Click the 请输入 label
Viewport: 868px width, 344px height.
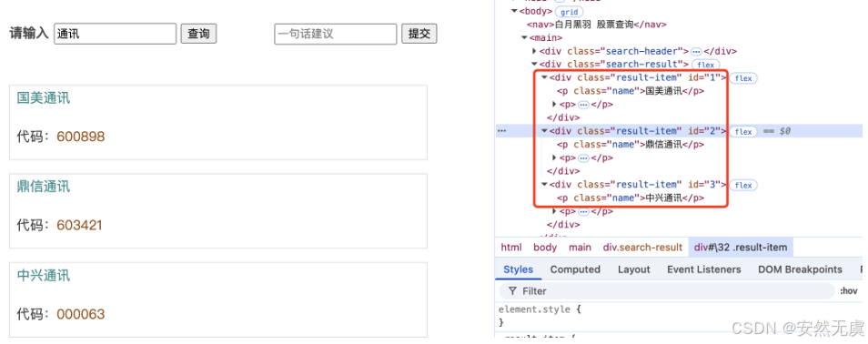pos(29,34)
